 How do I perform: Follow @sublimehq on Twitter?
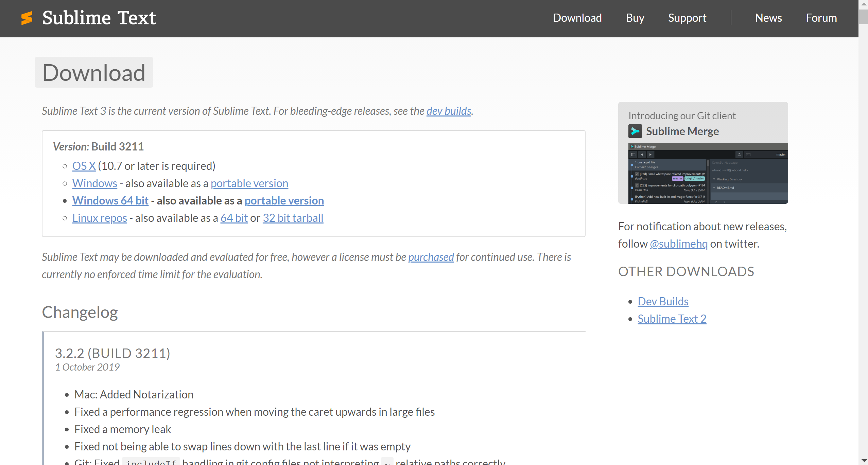click(678, 243)
